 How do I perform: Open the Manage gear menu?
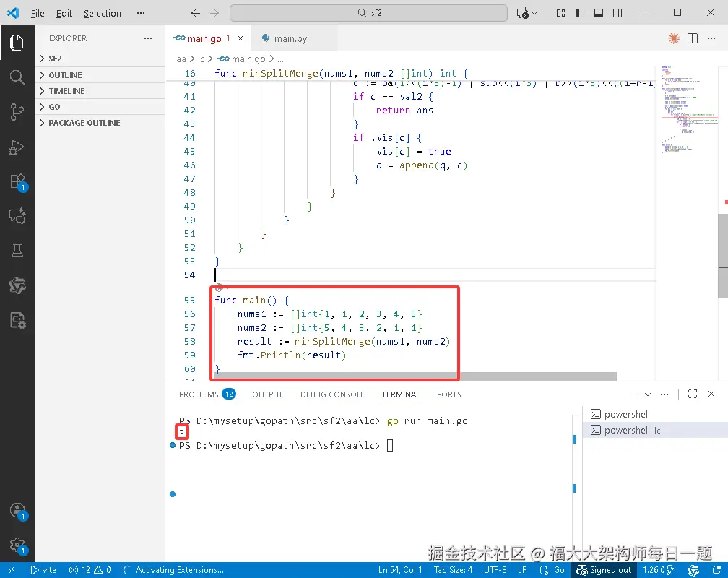[x=17, y=545]
